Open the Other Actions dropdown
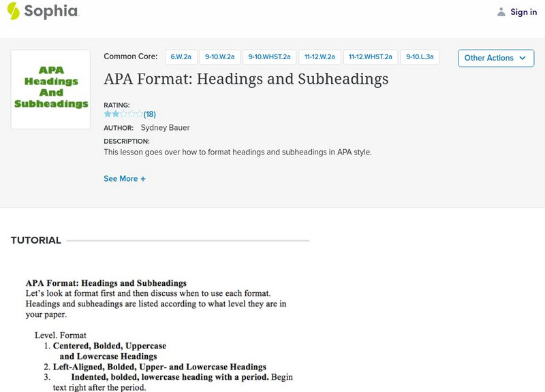 pyautogui.click(x=495, y=58)
